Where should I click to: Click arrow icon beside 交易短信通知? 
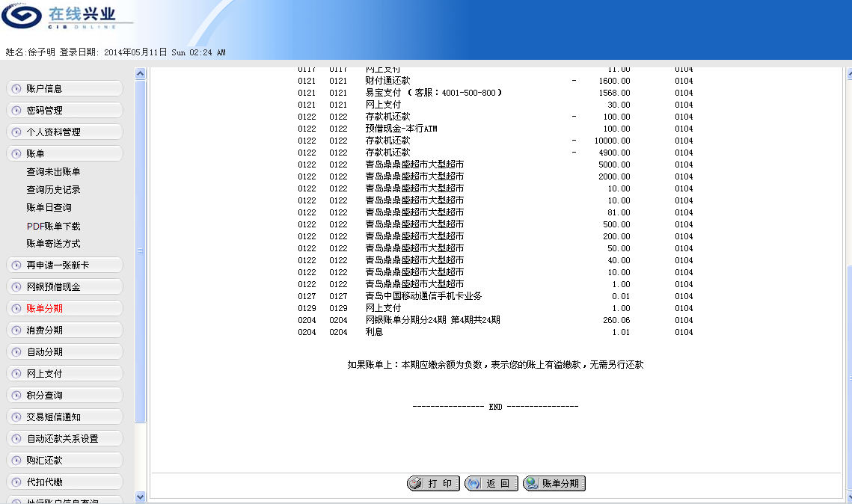(16, 417)
